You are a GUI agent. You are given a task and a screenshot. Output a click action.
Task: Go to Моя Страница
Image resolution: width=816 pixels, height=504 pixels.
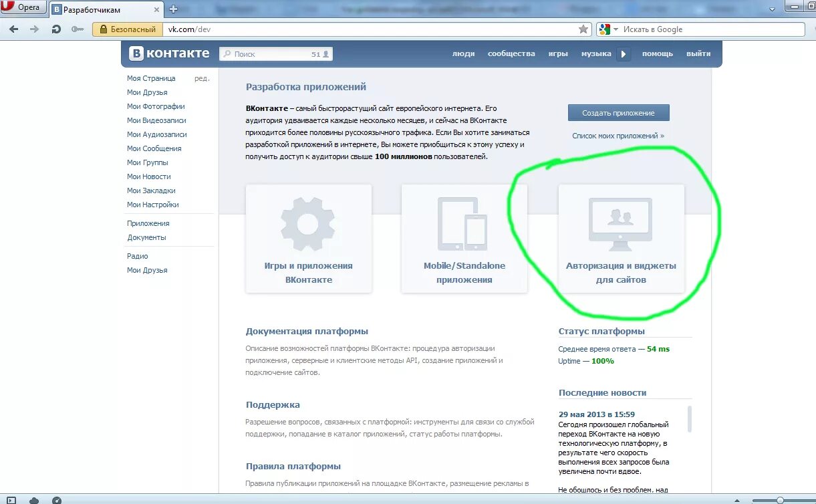pyautogui.click(x=151, y=78)
